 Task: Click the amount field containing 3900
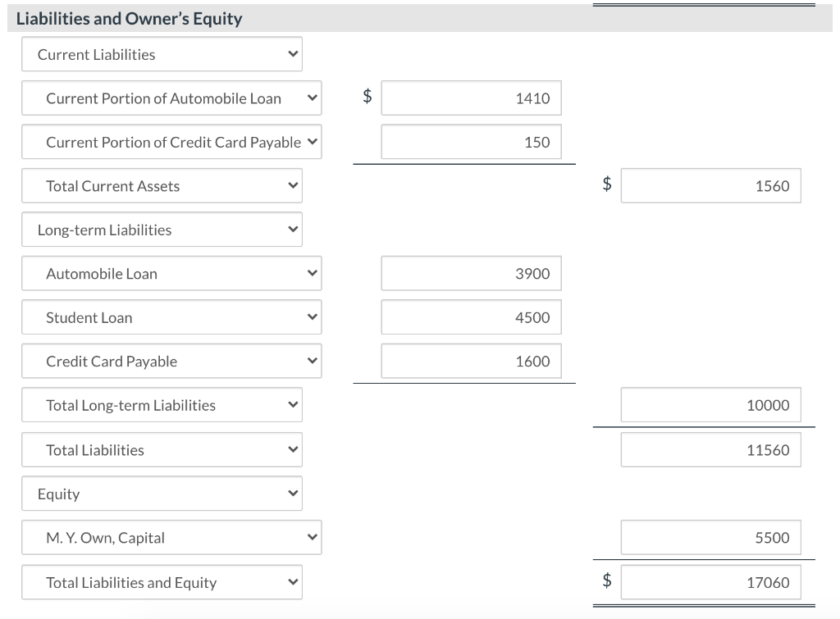(x=472, y=274)
